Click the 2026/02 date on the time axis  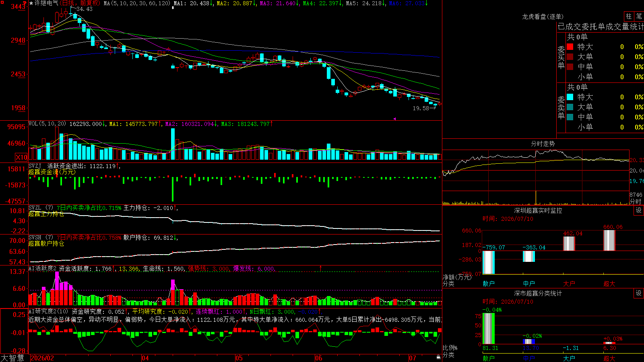[x=42, y=358]
